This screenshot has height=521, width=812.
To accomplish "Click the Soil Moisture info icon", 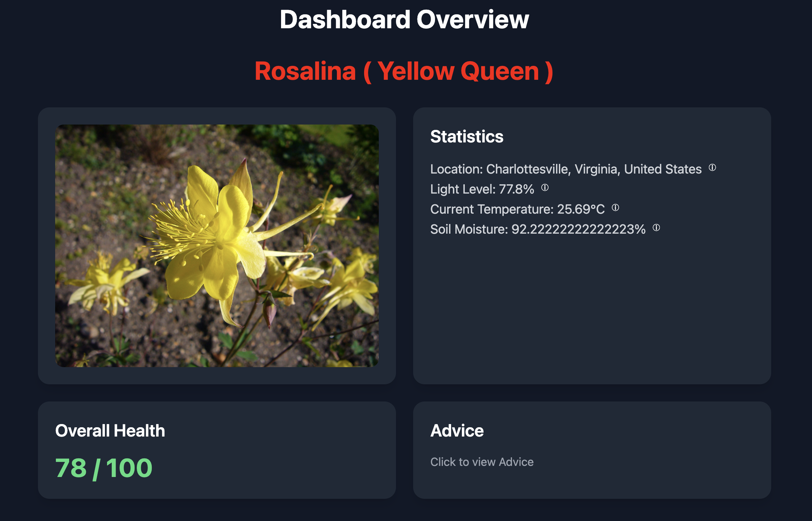I will click(x=656, y=228).
